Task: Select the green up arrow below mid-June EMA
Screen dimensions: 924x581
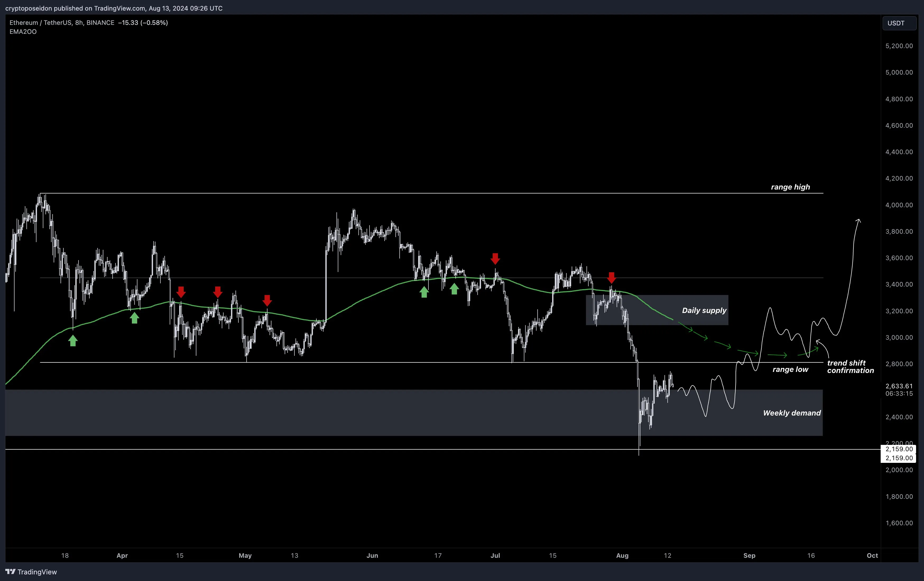Action: (x=424, y=292)
